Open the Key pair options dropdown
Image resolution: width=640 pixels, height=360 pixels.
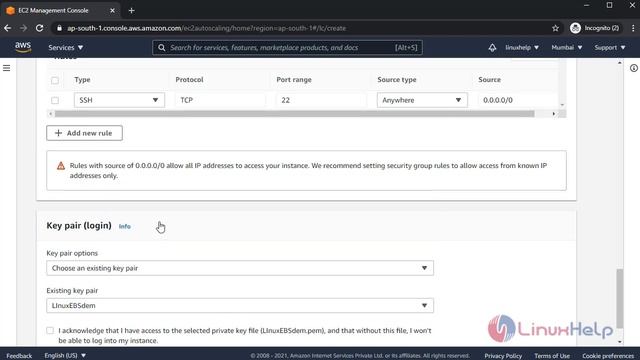pyautogui.click(x=240, y=268)
